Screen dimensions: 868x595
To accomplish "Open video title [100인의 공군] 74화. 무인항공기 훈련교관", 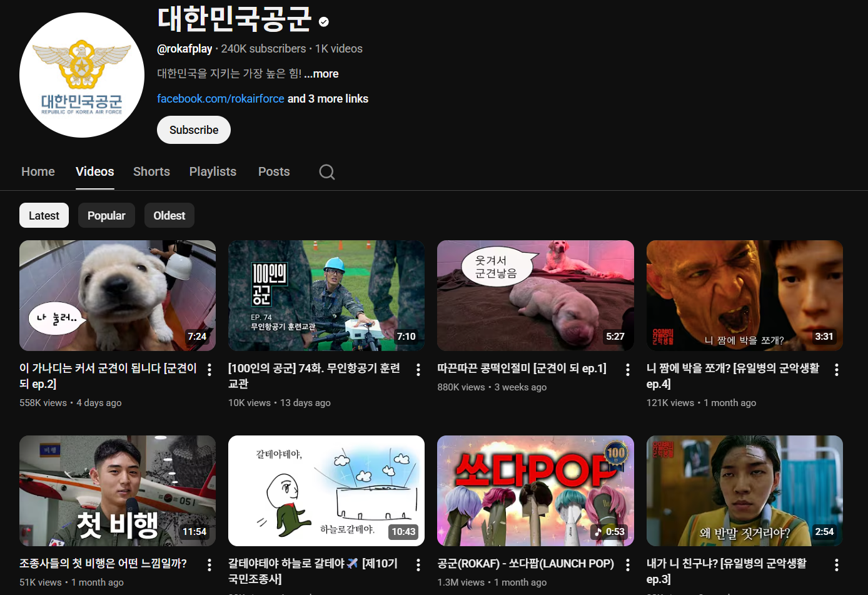I will [x=315, y=376].
